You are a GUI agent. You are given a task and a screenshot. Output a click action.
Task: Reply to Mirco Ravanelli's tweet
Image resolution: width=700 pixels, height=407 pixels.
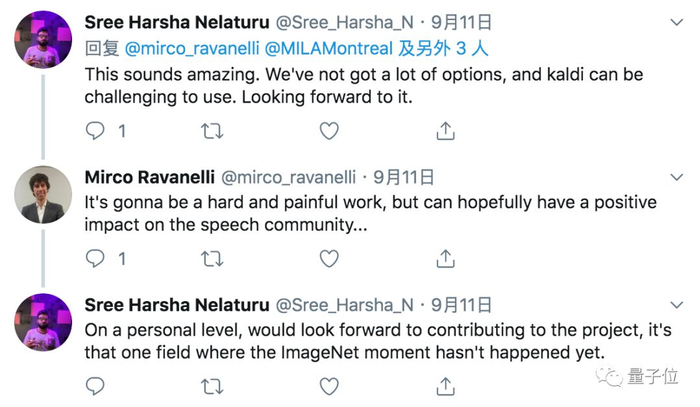coord(95,259)
